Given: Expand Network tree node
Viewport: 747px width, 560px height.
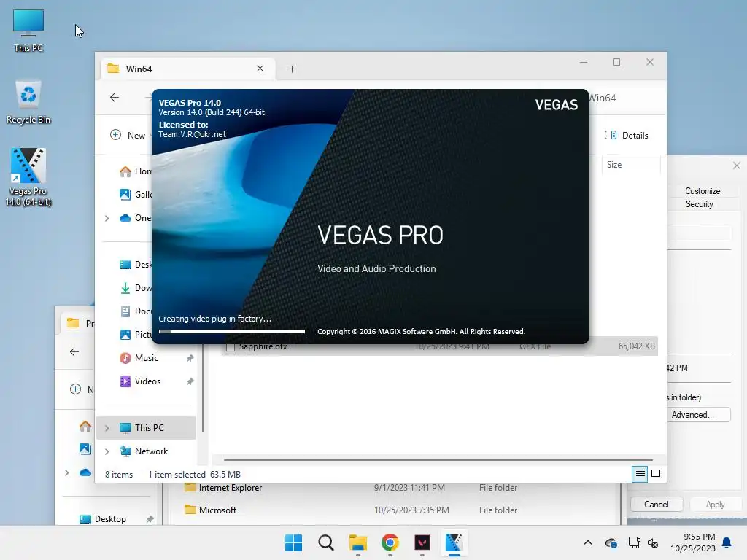Looking at the screenshot, I should click(107, 451).
